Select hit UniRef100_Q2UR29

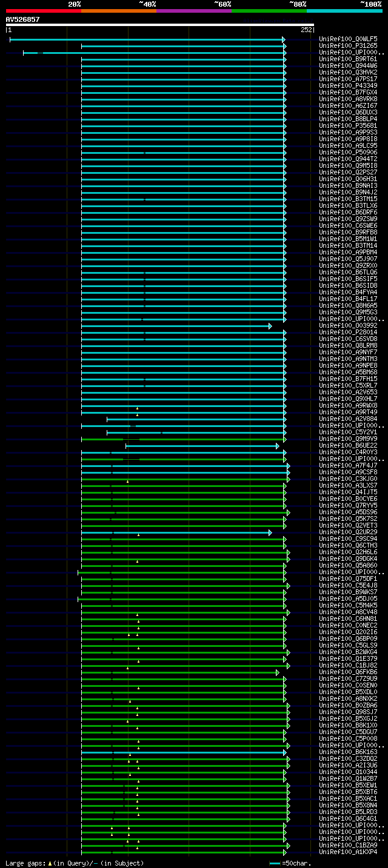(x=348, y=532)
